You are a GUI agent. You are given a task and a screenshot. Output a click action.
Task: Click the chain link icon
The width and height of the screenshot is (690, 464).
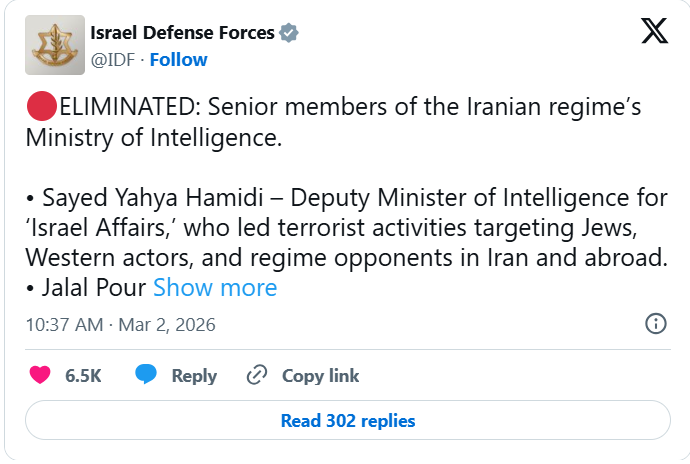(x=257, y=375)
